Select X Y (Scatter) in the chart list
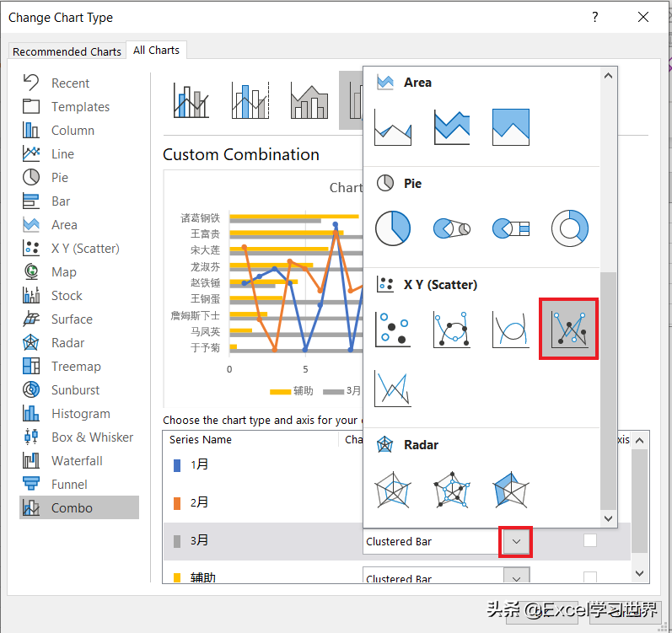The width and height of the screenshot is (672, 633). [79, 249]
